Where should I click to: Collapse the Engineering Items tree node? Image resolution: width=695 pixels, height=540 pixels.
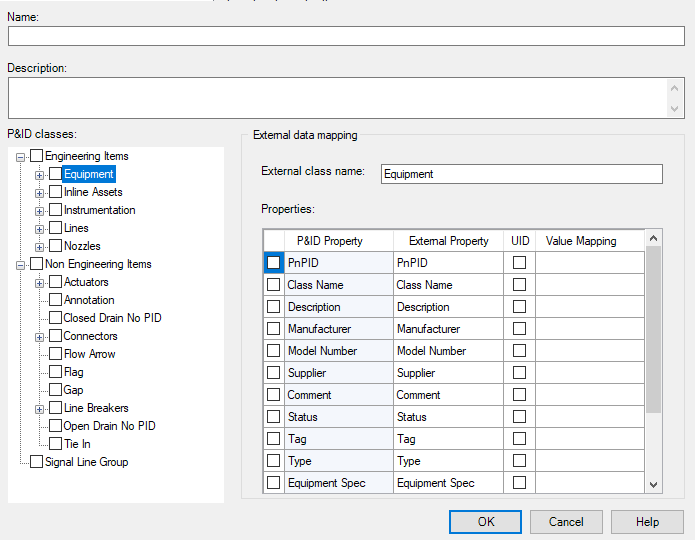pyautogui.click(x=21, y=156)
